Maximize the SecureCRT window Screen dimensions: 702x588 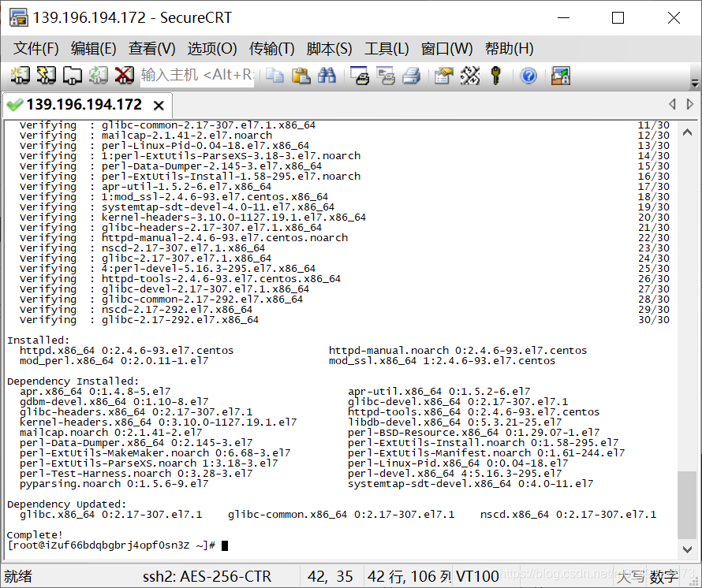[618, 18]
